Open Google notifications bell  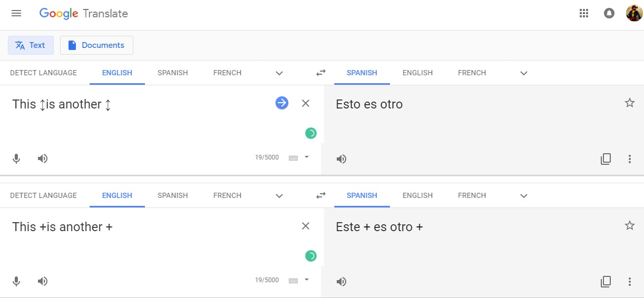tap(609, 14)
